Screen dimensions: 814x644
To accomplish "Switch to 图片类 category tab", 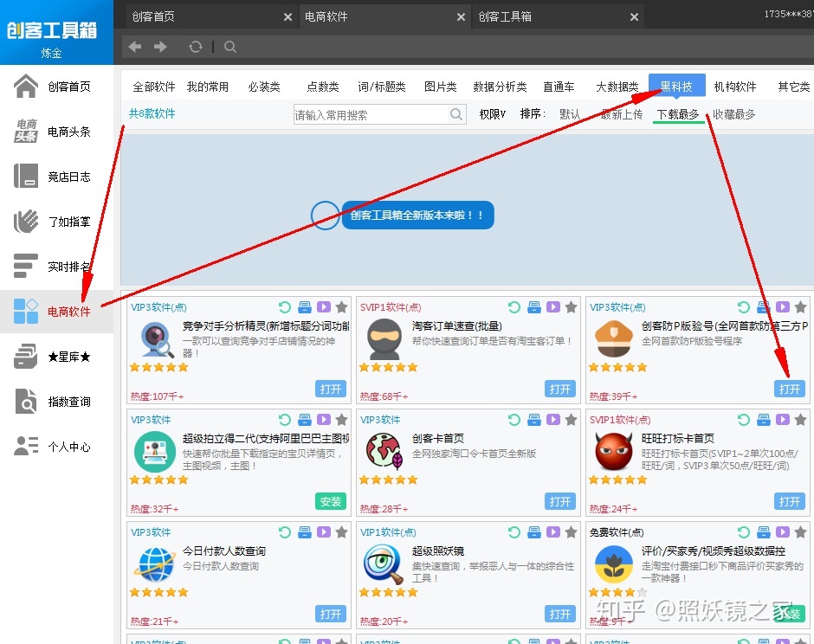I will pyautogui.click(x=440, y=87).
